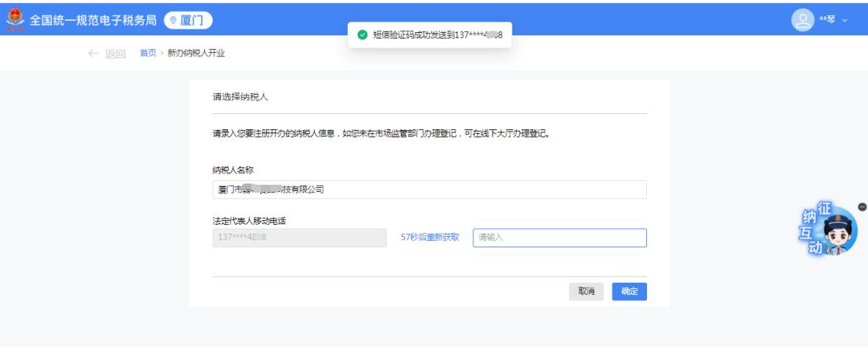
Task: Expand the user menu chevron next to **琴
Action: point(845,20)
